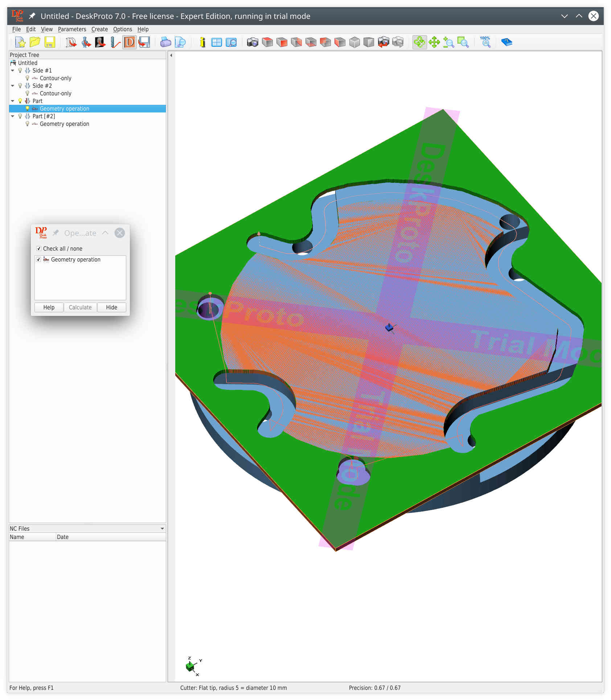Collapse the Part [#2] tree node arrow
611x700 pixels.
tap(13, 116)
